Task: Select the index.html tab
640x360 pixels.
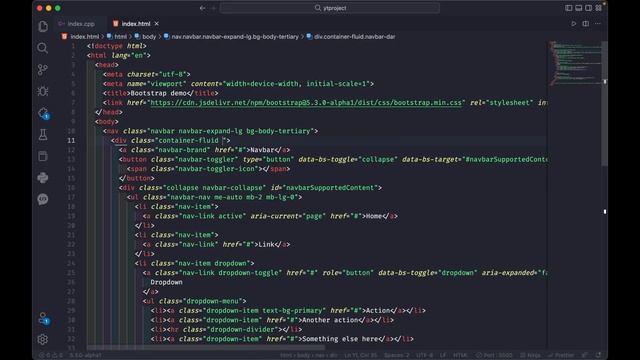Action: point(136,24)
